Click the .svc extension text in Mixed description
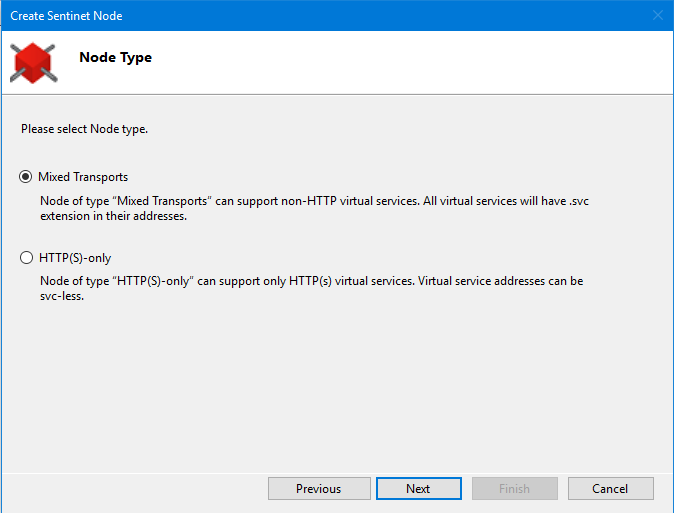The height and width of the screenshot is (513, 674). (579, 201)
